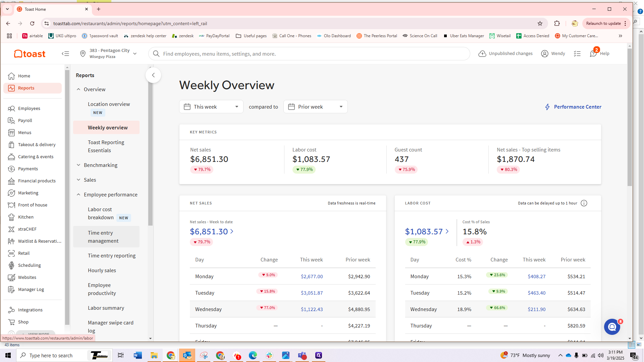The image size is (644, 362).
Task: Open Slack from the taskbar
Action: [269, 355]
